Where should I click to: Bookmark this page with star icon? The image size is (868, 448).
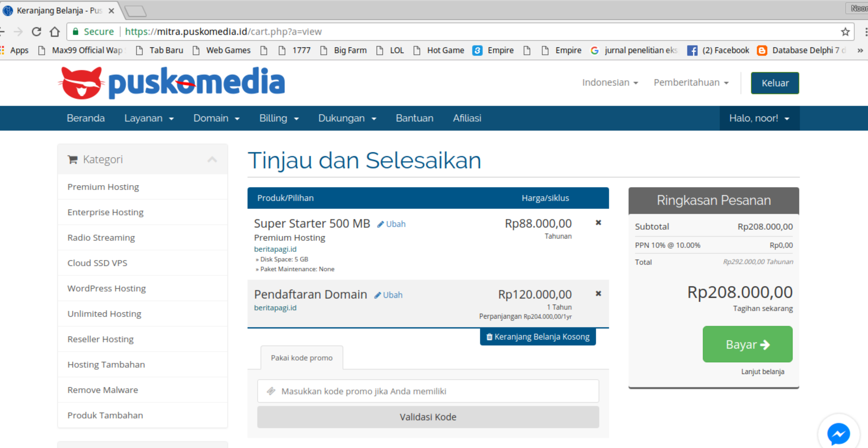point(845,32)
